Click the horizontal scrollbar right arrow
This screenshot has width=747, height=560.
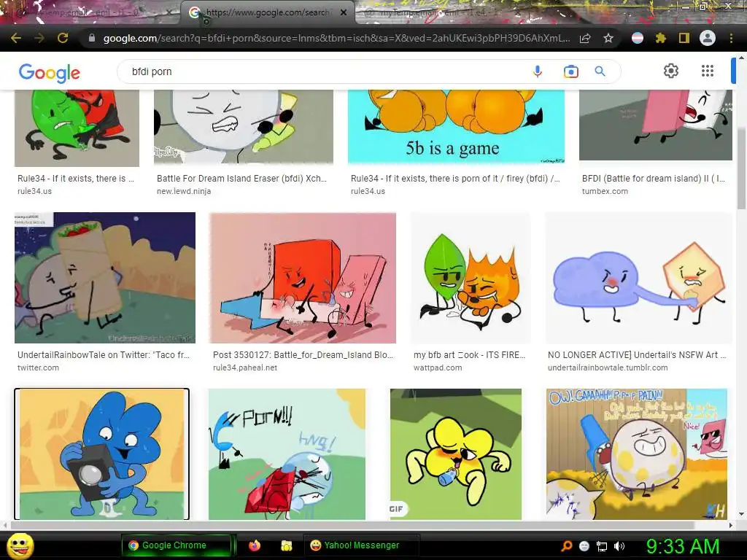tap(731, 525)
